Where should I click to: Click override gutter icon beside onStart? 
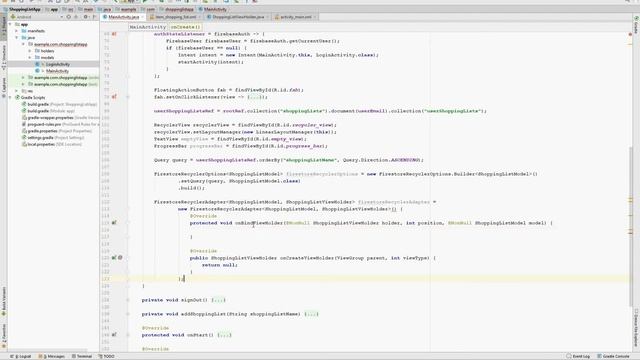click(x=114, y=335)
